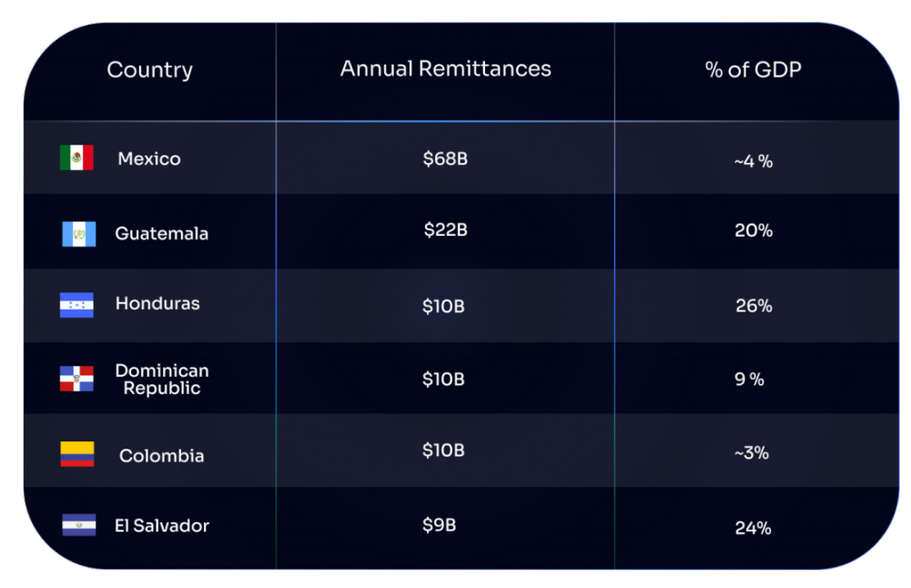This screenshot has height=588, width=911.
Task: Click the Mexico country name
Action: [149, 159]
